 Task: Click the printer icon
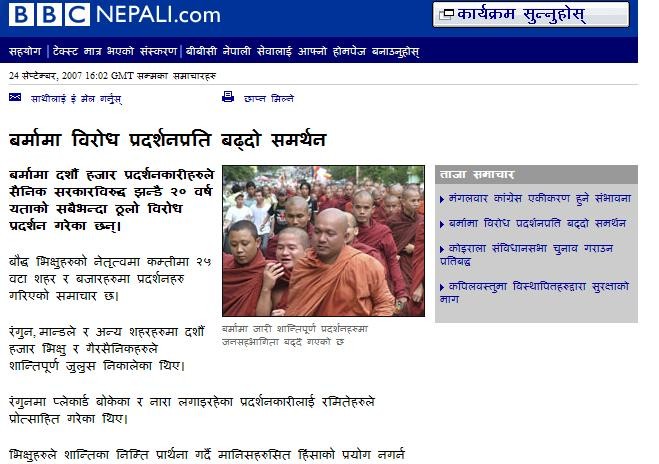coord(228,97)
